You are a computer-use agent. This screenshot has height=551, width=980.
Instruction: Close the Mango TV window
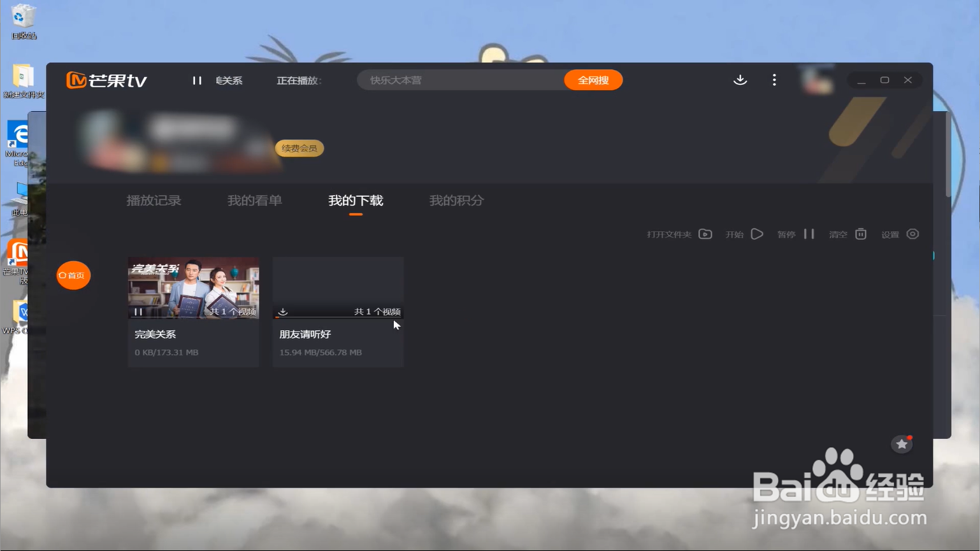point(908,80)
